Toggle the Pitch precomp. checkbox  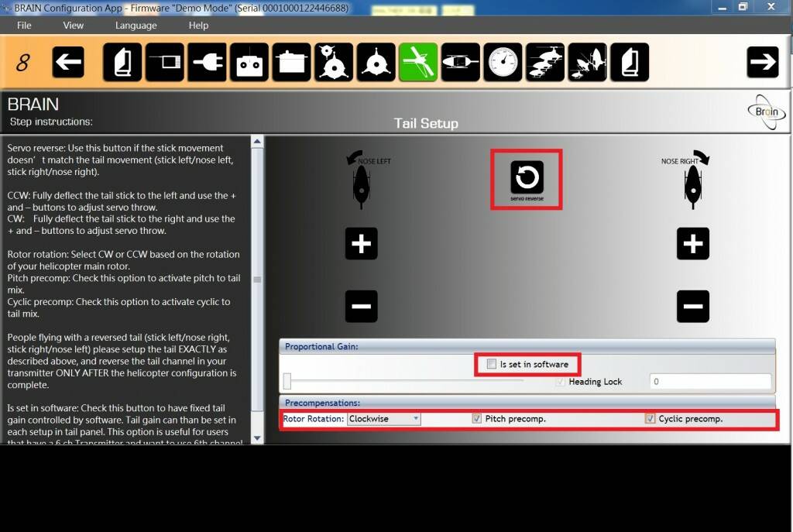(477, 419)
